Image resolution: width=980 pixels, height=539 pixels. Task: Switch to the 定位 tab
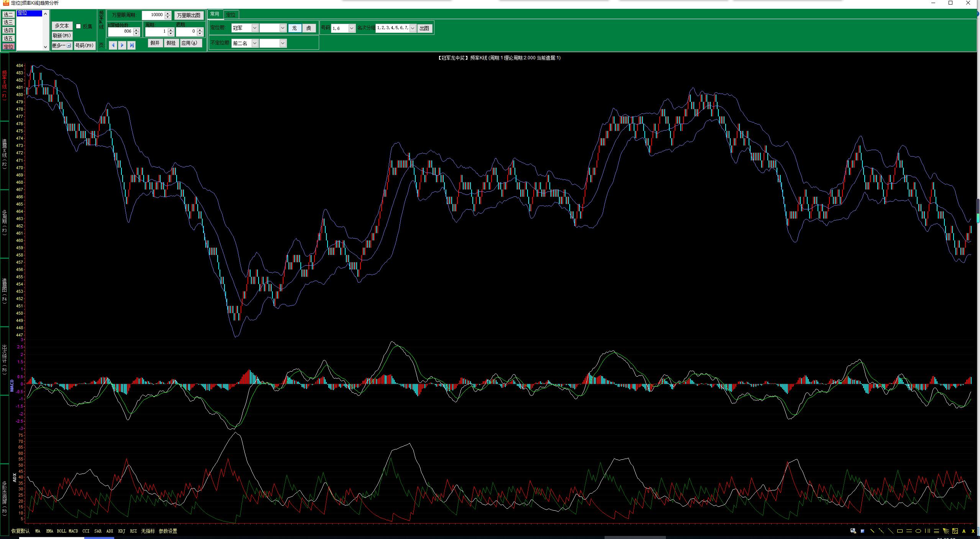[x=231, y=15]
